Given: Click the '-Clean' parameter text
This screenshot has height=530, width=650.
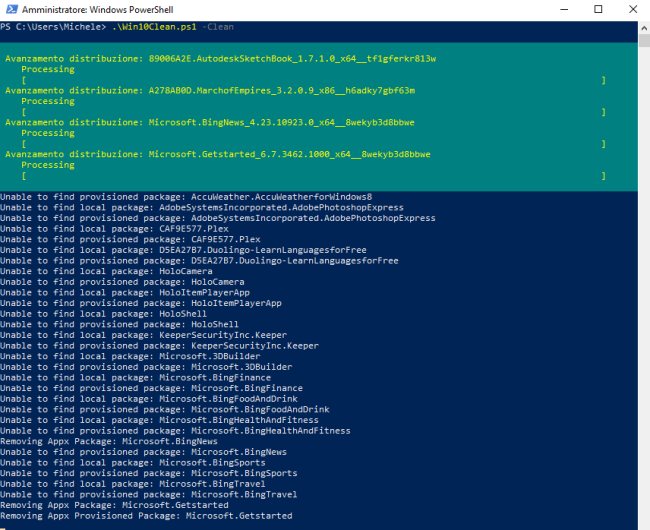Looking at the screenshot, I should click(x=218, y=27).
